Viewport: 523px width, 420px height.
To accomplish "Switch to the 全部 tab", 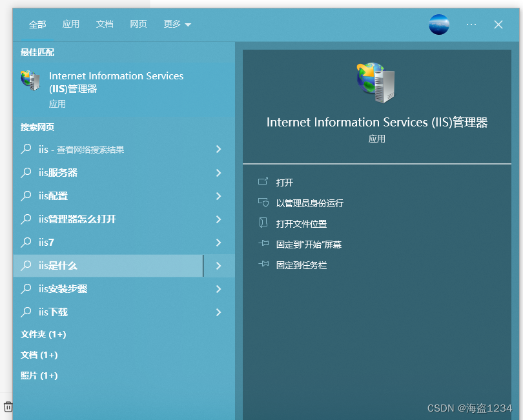I will click(x=37, y=25).
